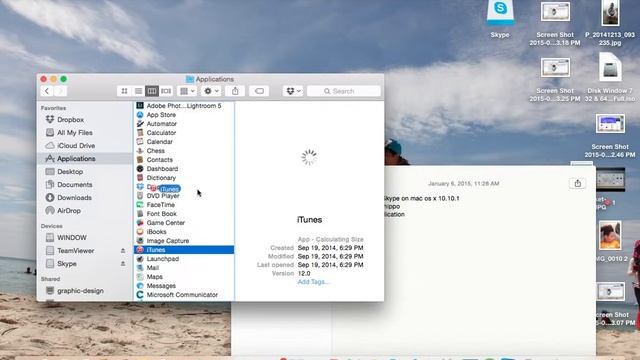Select Dashboard in applications list
Screen dimensions: 640x360
[x=184, y=169]
